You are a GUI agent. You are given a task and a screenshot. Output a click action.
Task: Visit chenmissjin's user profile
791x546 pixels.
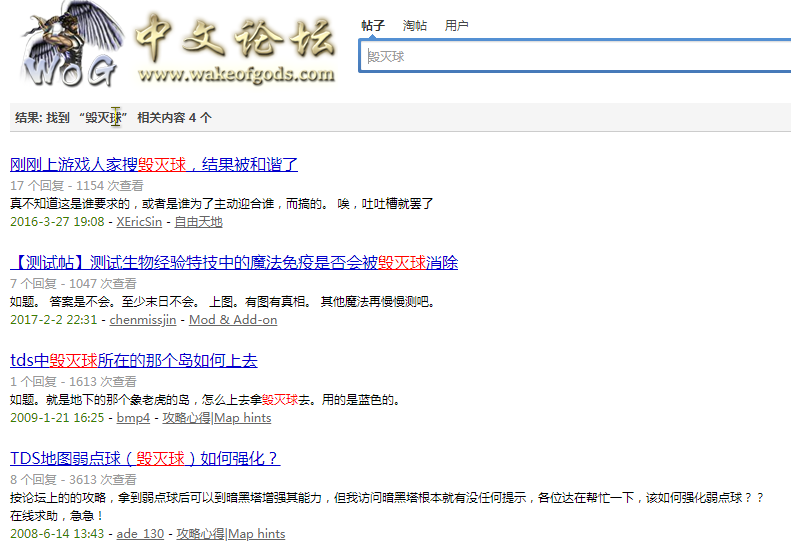[142, 320]
